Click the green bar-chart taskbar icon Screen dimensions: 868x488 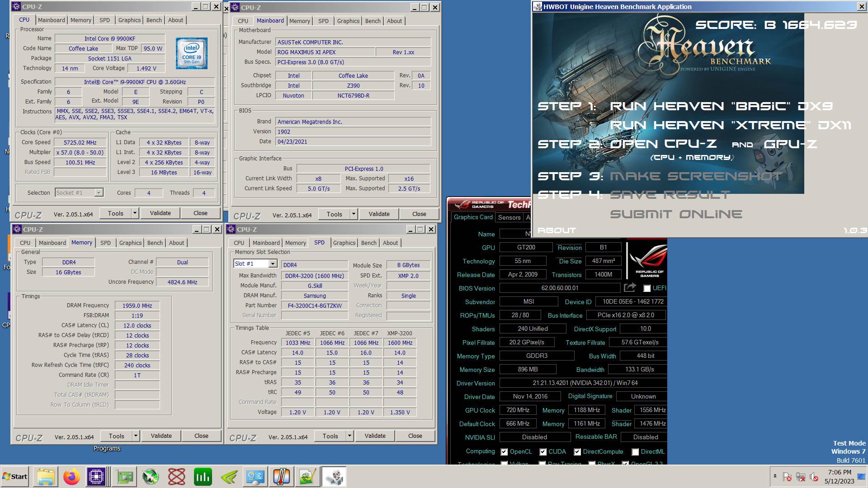point(203,477)
